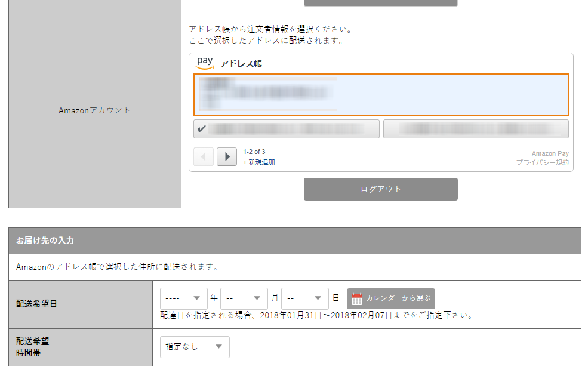This screenshot has width=588, height=379.
Task: Click the Amazon Pay logo in address book
Action: pos(205,63)
